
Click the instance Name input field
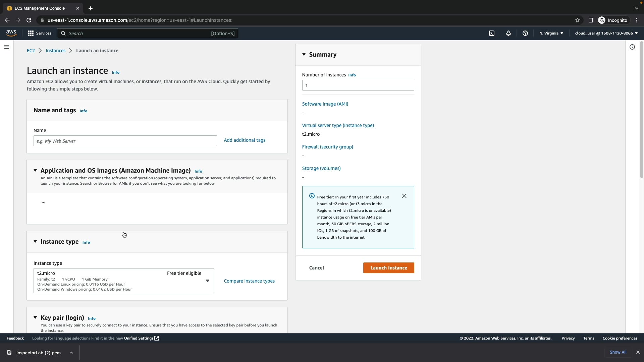coord(125,141)
